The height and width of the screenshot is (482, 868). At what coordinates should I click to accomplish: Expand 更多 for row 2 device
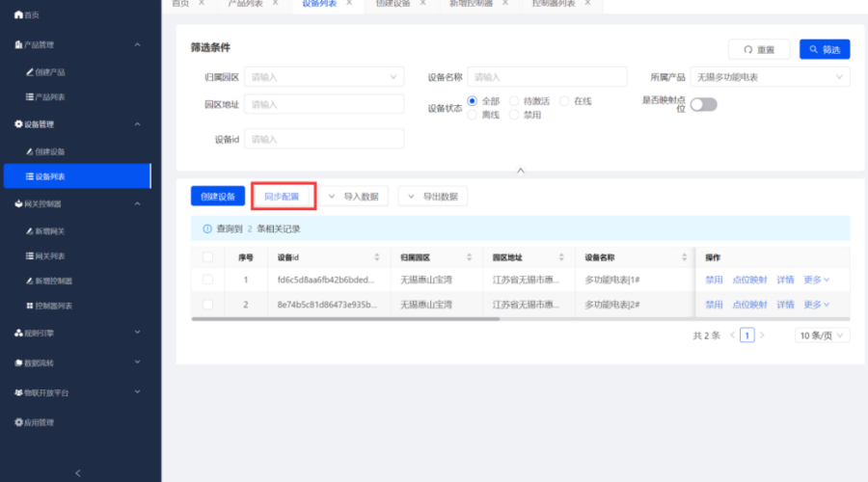pos(817,305)
